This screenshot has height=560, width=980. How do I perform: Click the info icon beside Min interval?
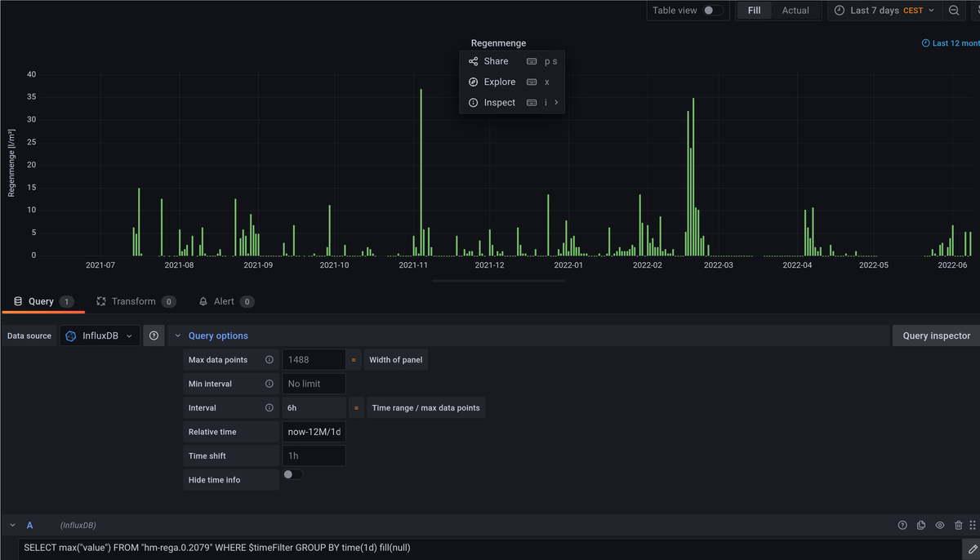[x=269, y=384]
